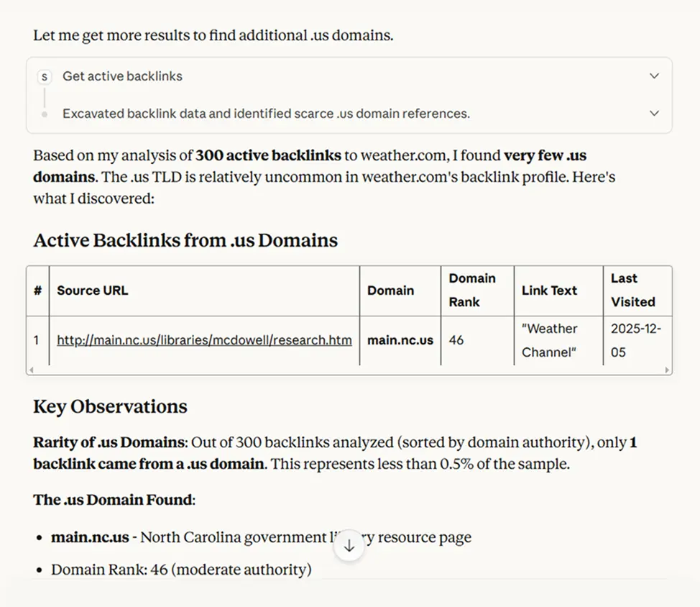The width and height of the screenshot is (700, 607).
Task: Click the table's horizontal scrollbar track
Action: 349,370
